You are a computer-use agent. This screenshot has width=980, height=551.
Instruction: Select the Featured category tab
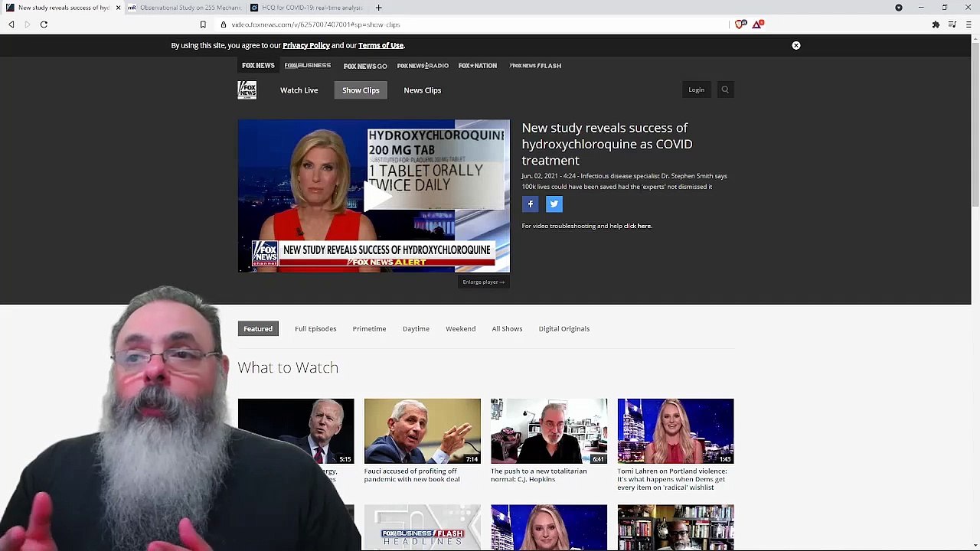pos(258,329)
